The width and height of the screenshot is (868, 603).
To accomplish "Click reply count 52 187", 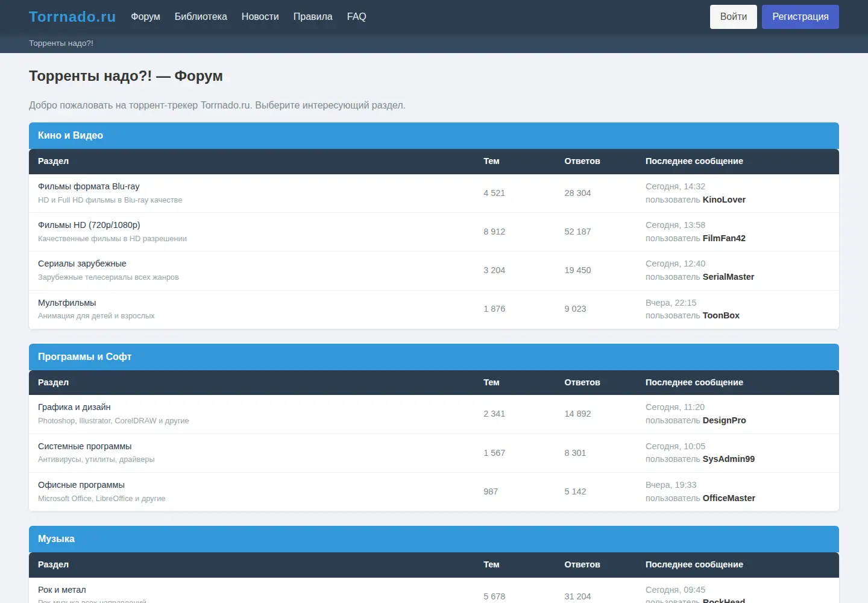I will (577, 232).
